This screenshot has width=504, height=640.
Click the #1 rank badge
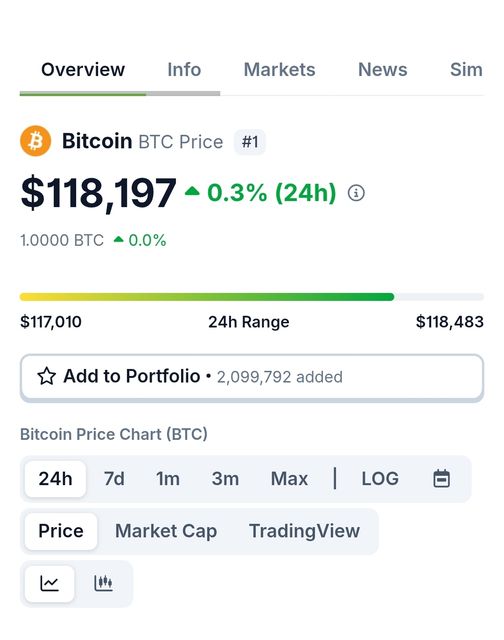[250, 142]
